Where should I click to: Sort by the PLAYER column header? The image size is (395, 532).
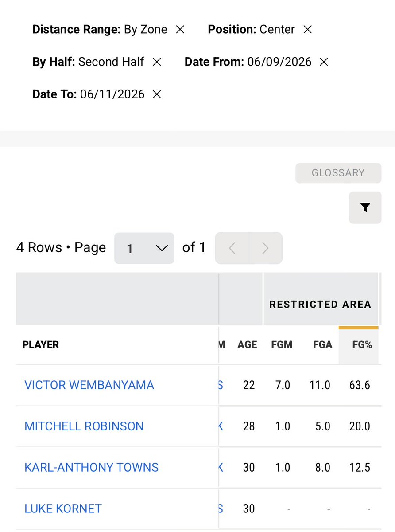(x=41, y=345)
